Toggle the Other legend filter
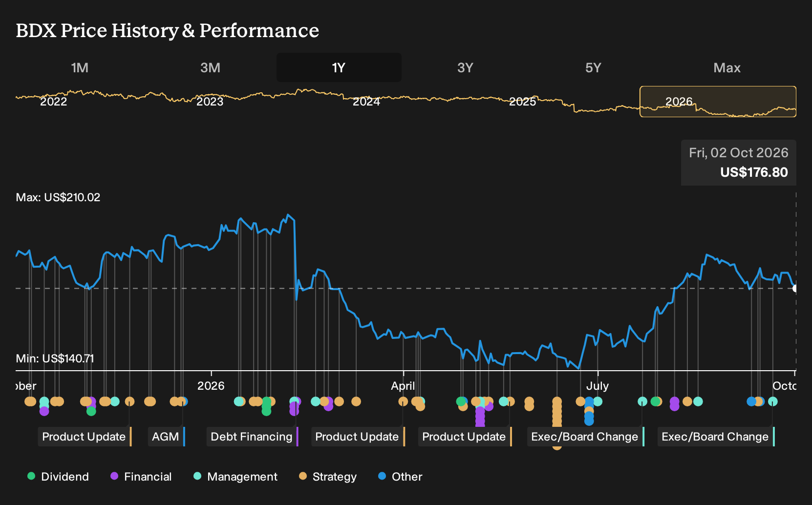Viewport: 812px width, 505px height. (400, 476)
